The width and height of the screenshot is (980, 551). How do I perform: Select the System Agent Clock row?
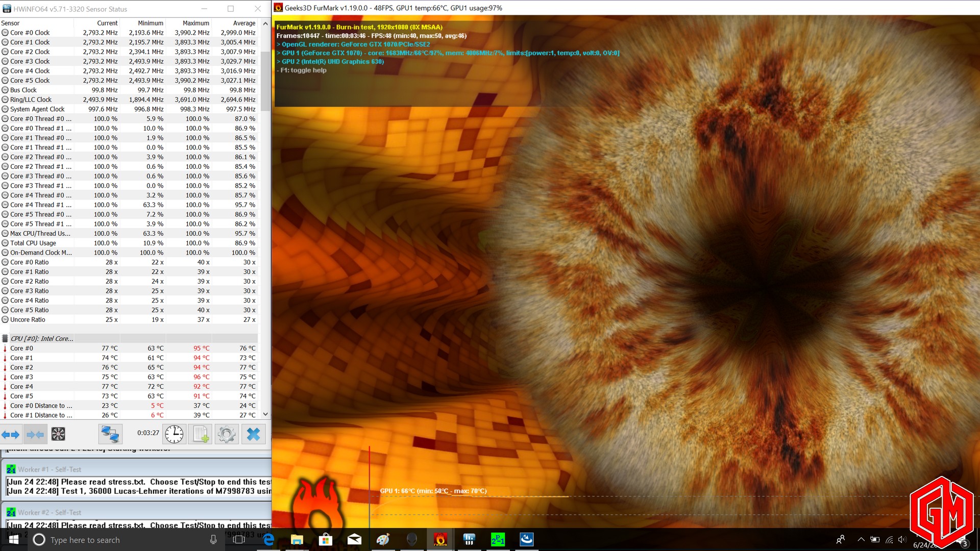point(129,109)
